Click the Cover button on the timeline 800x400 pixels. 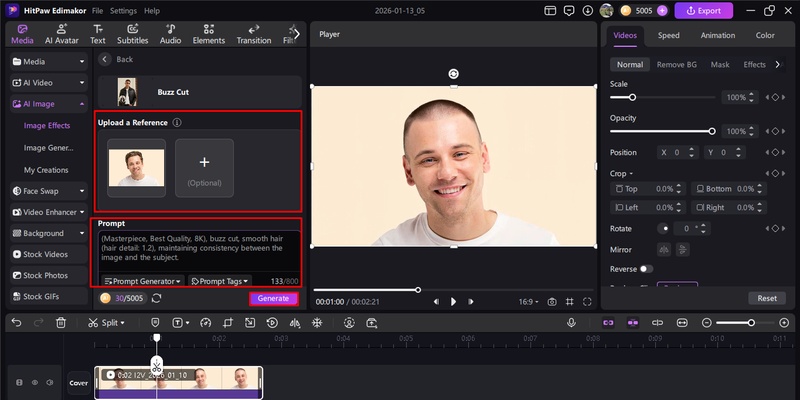coord(79,383)
